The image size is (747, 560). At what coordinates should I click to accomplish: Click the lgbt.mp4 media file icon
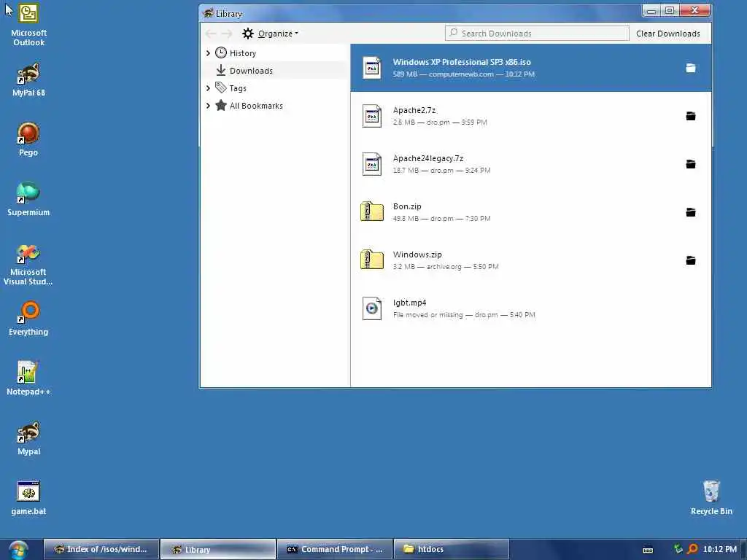click(x=371, y=308)
